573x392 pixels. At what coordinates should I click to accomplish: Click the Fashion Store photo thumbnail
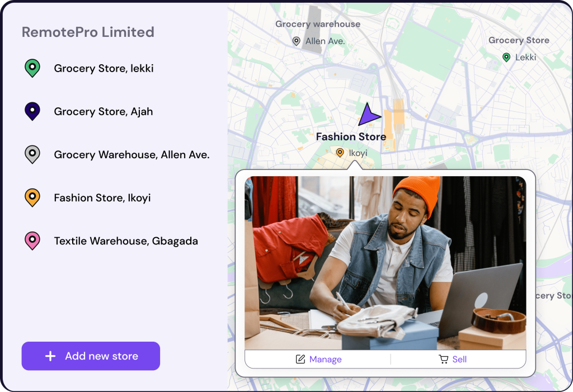point(385,263)
